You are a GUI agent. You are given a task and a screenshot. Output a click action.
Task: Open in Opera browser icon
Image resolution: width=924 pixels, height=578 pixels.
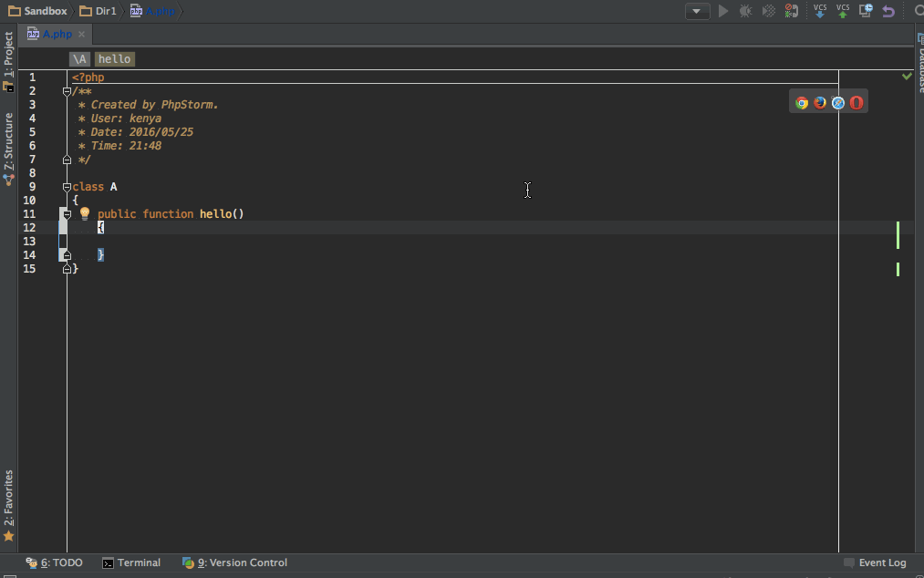point(857,103)
